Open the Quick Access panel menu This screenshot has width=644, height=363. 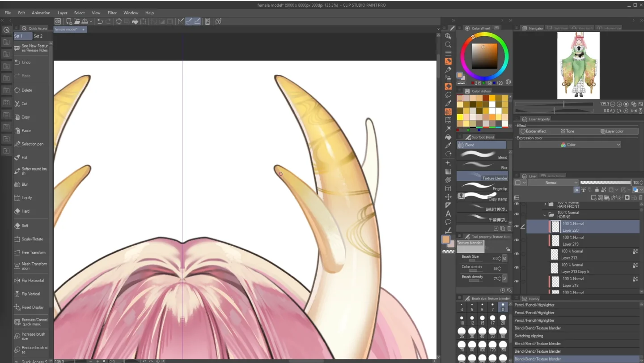(17, 28)
